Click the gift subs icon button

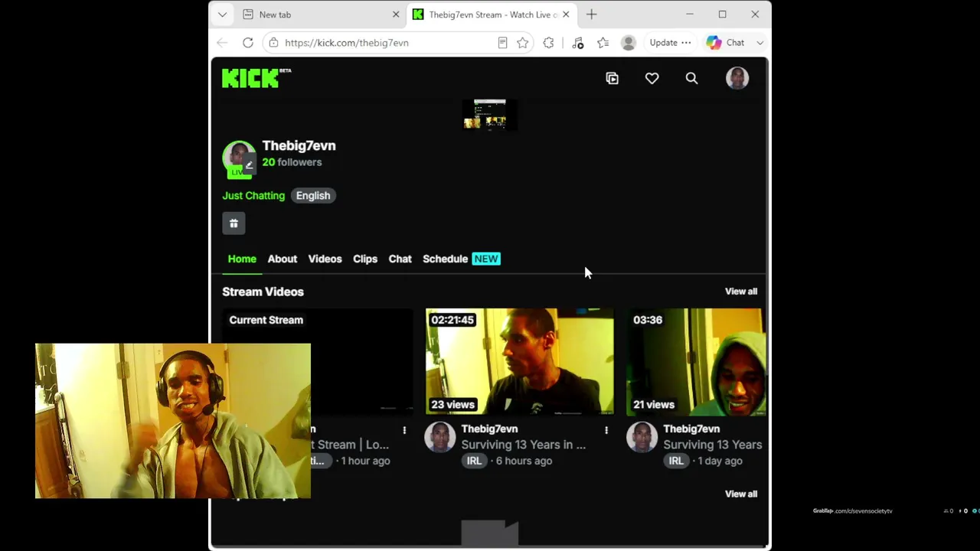coord(234,223)
